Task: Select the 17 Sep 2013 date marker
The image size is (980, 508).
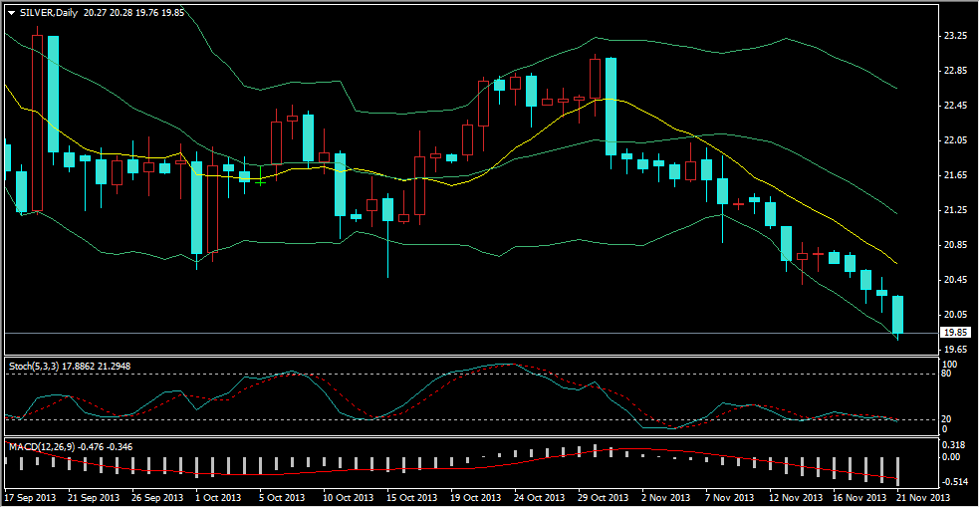Action: (32, 496)
